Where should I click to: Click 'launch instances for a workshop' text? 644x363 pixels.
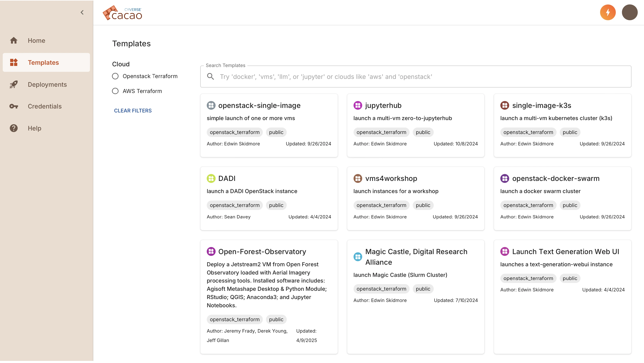pos(396,191)
